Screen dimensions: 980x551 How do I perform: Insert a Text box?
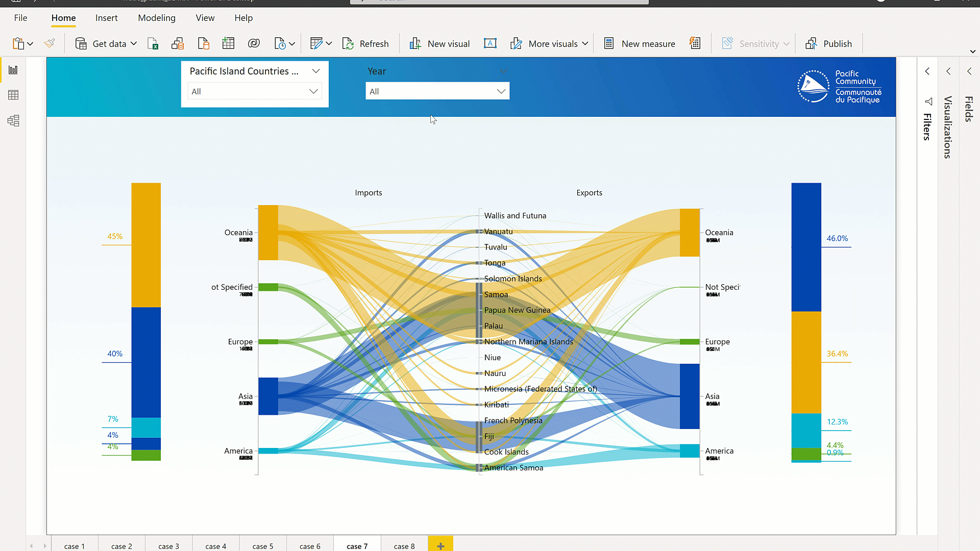[x=490, y=43]
